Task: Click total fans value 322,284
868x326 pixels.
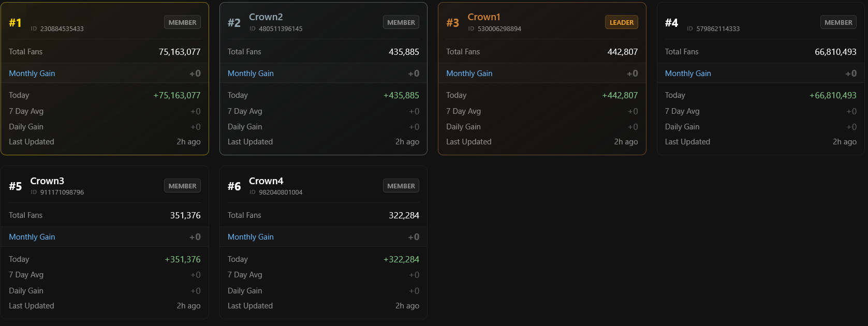Action: click(404, 215)
